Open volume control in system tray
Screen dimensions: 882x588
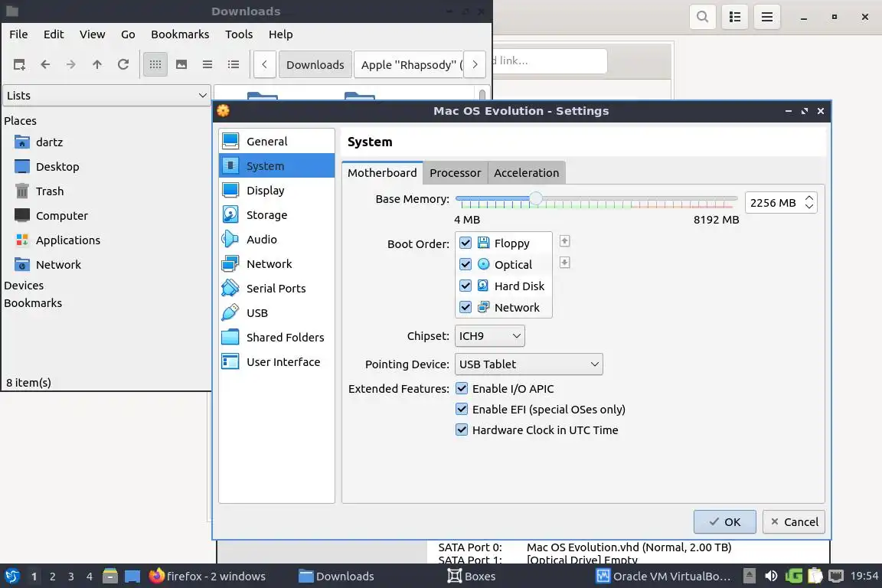point(771,576)
